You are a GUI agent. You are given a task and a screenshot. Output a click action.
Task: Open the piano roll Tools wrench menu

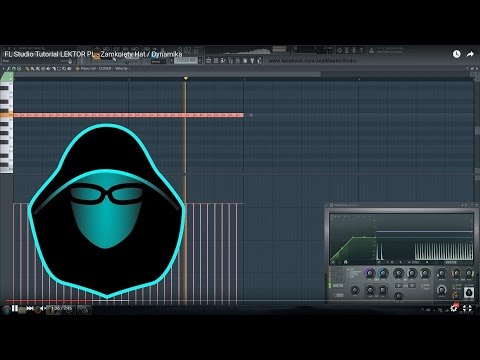(x=9, y=69)
